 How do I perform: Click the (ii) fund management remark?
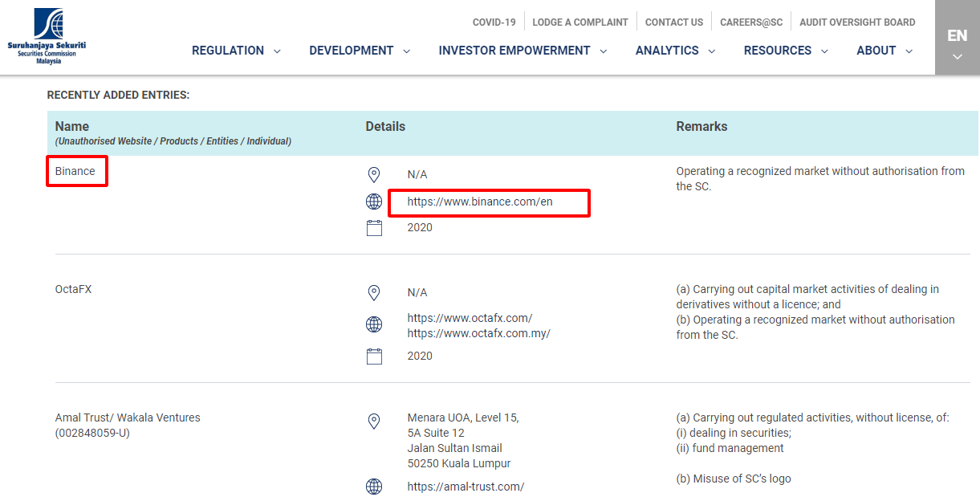coord(730,448)
